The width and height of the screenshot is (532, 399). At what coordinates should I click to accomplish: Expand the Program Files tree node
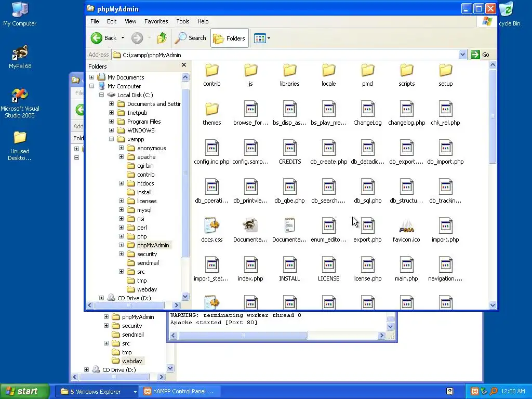coord(111,122)
